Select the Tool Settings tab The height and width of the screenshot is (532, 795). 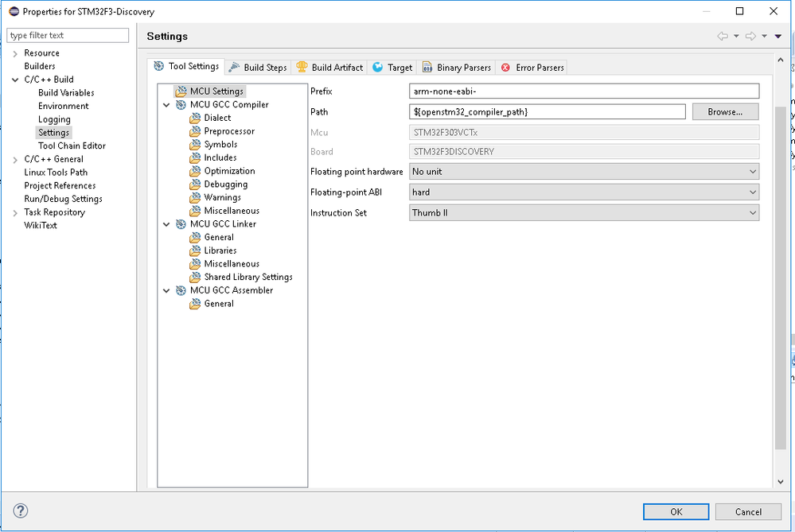coord(186,66)
